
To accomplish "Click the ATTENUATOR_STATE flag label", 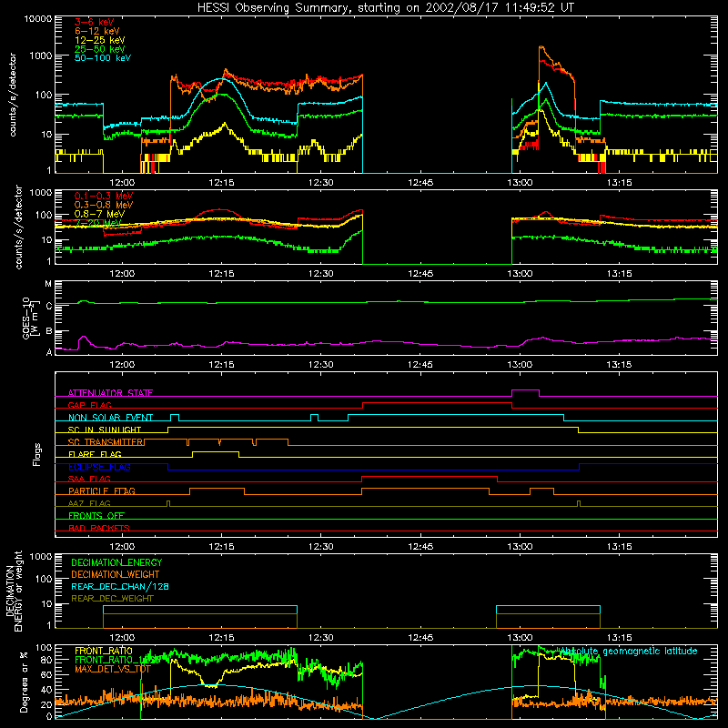I will 110,393.
